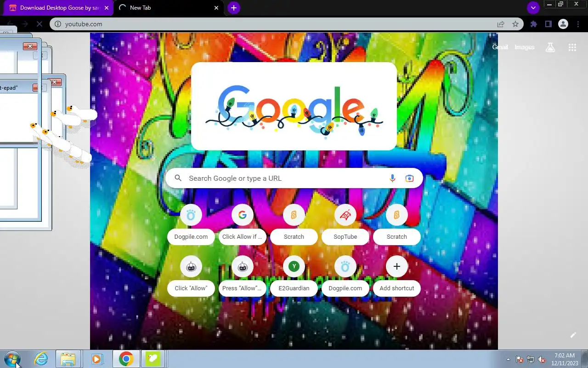The height and width of the screenshot is (368, 588).
Task: Customize this page with the pencil icon
Action: point(573,335)
